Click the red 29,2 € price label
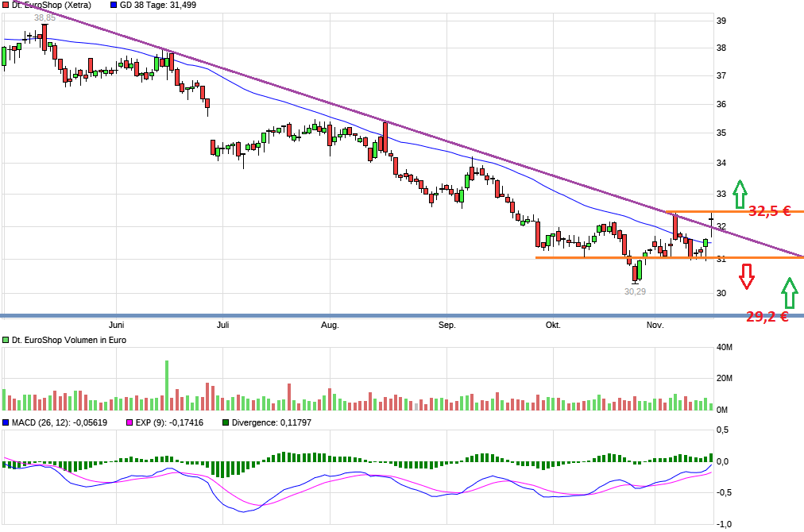804x532 pixels. (x=765, y=316)
